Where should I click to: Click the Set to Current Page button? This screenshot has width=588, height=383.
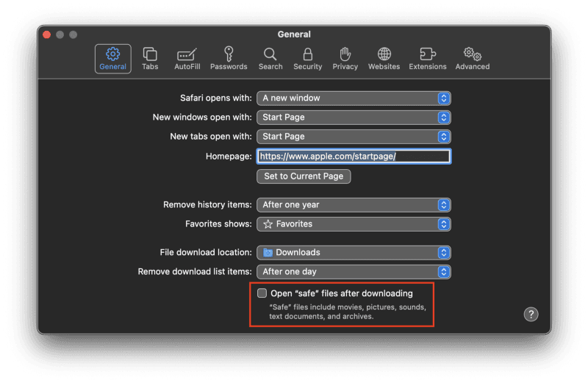point(304,176)
